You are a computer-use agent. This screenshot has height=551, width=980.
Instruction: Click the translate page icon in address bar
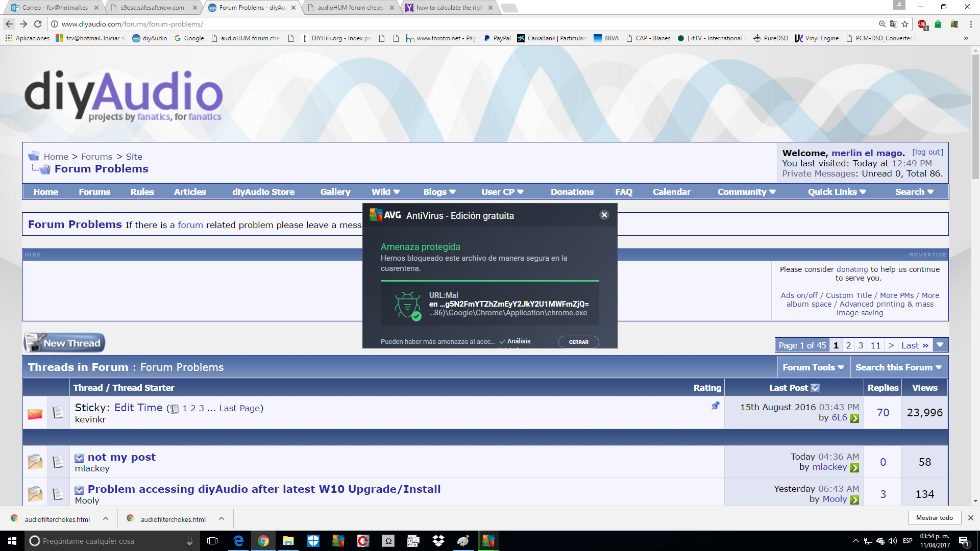click(x=893, y=24)
